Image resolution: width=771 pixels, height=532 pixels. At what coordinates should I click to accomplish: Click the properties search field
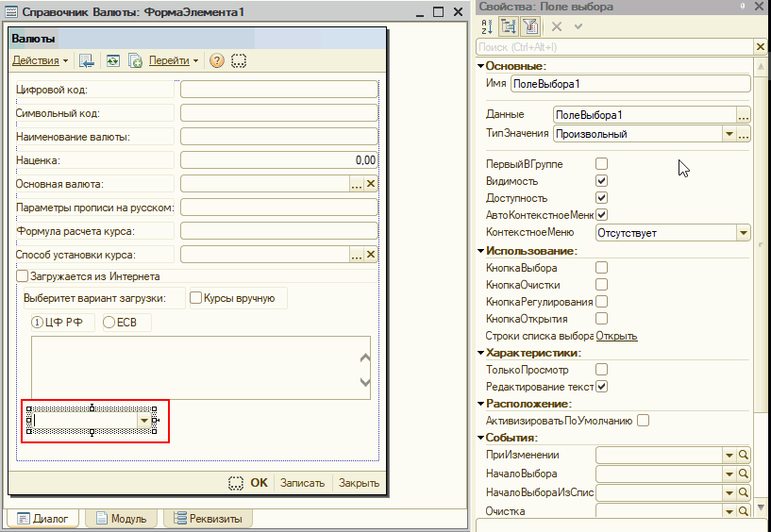pyautogui.click(x=615, y=47)
